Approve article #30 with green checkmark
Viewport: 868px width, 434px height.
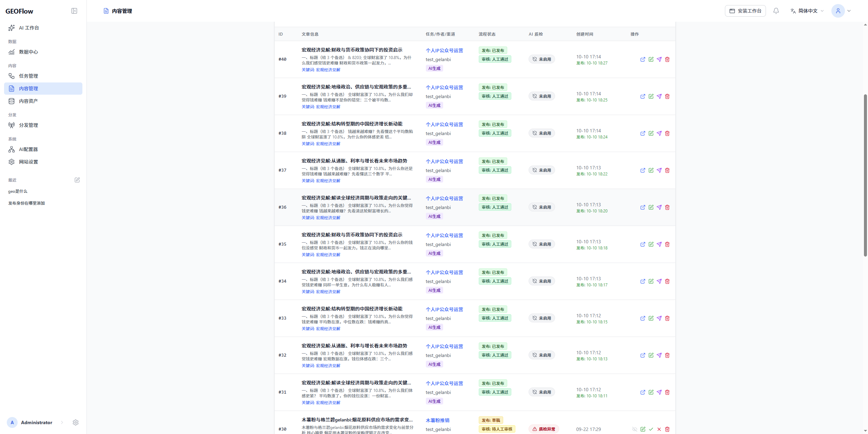pos(651,429)
